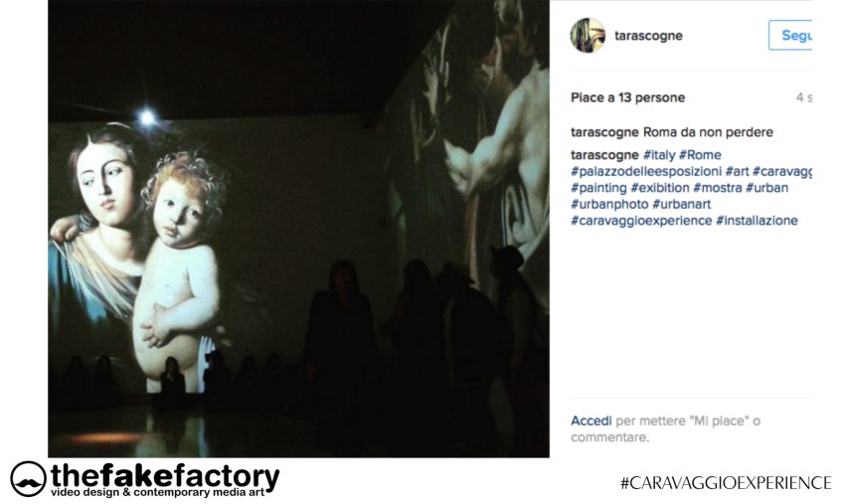Click the Caravaggio projection photo

tap(299, 229)
